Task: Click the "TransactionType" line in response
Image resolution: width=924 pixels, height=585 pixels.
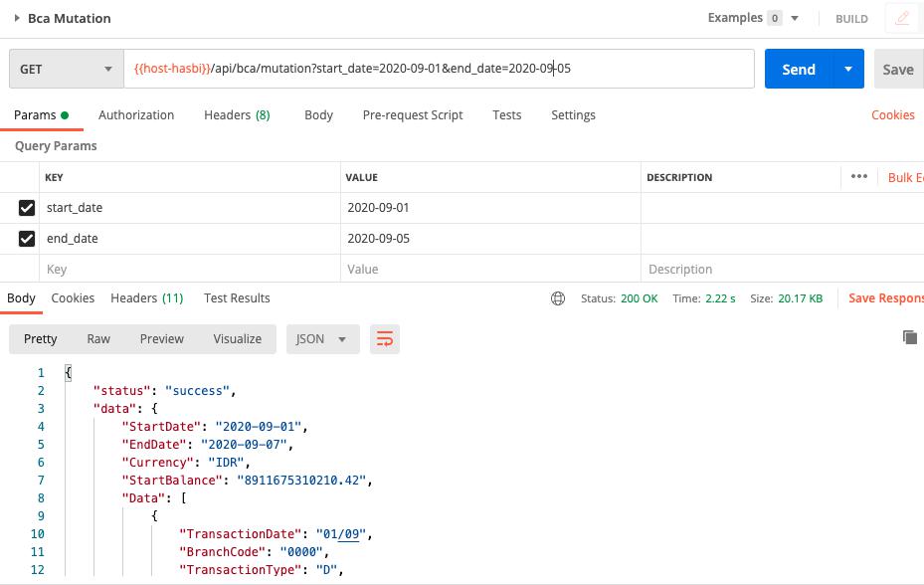Action: point(261,570)
